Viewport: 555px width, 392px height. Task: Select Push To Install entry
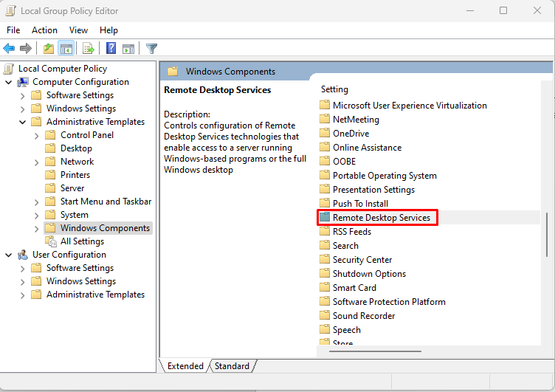tap(360, 203)
